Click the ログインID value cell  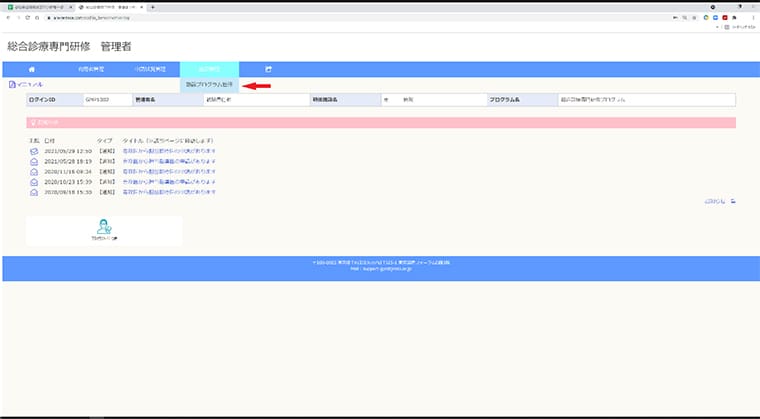[x=108, y=100]
